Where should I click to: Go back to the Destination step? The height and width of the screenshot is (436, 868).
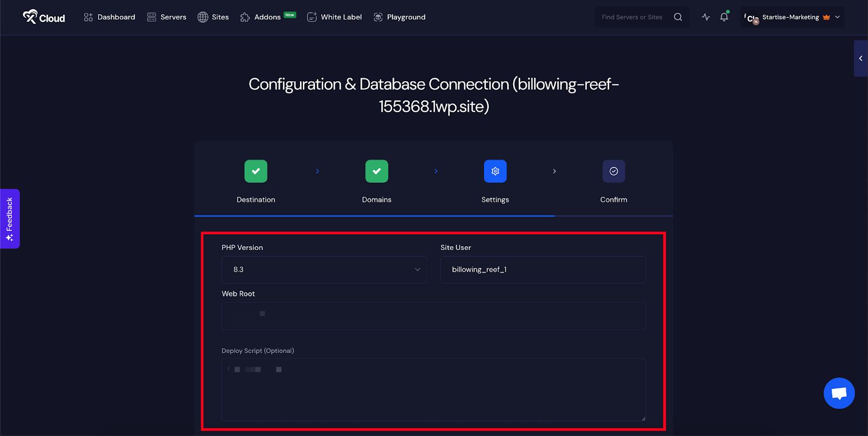[x=256, y=171]
